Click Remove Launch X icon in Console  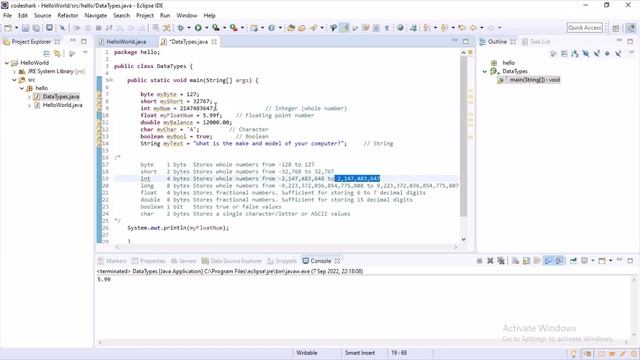[490, 261]
